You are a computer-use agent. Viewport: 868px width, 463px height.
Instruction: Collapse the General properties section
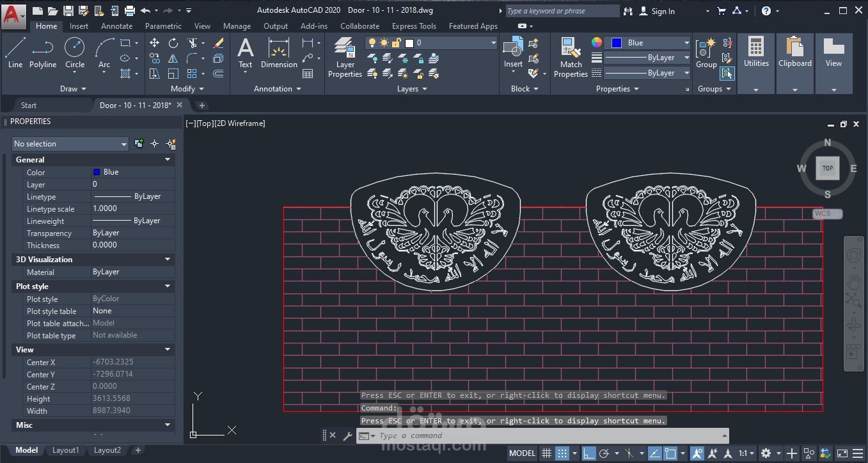click(x=168, y=160)
